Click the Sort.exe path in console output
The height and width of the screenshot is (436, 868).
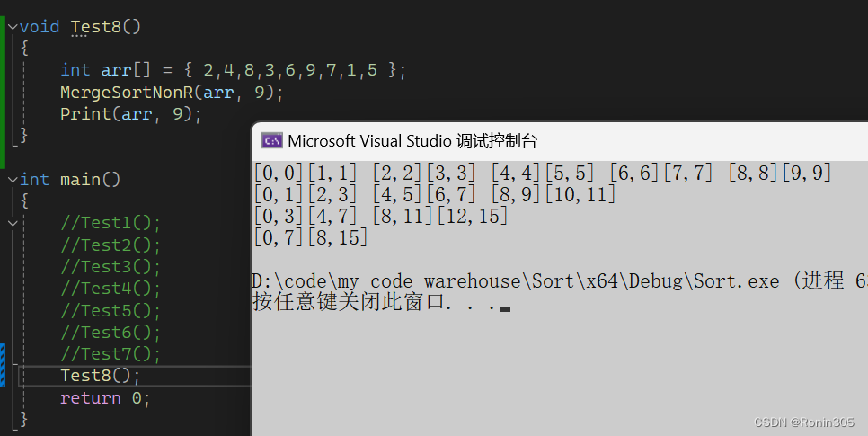tap(515, 281)
